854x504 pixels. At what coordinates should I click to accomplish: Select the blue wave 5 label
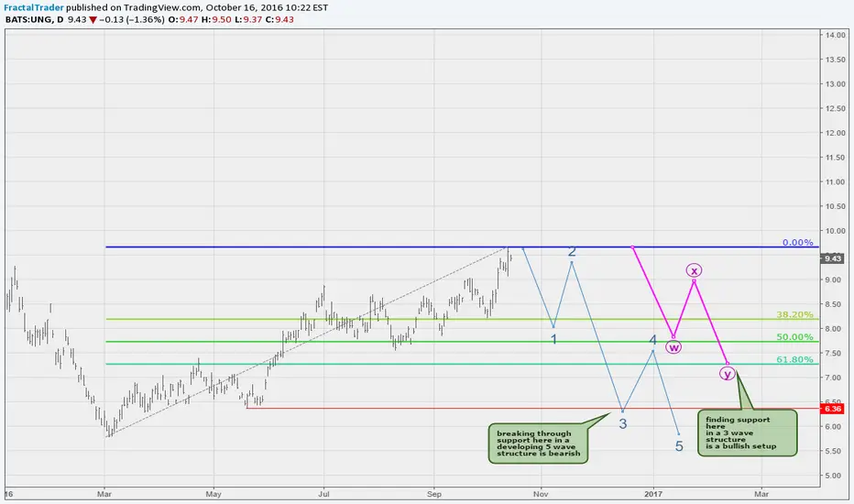coord(679,446)
